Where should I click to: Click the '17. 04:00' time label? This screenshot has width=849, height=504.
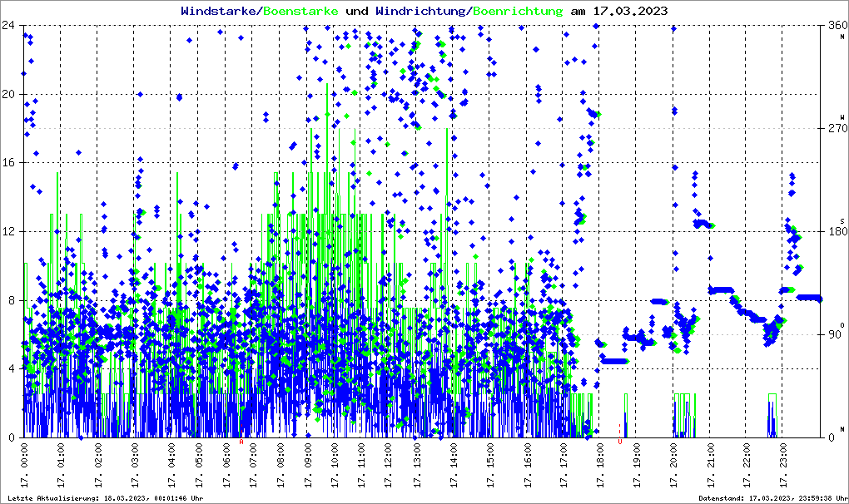[x=171, y=465]
